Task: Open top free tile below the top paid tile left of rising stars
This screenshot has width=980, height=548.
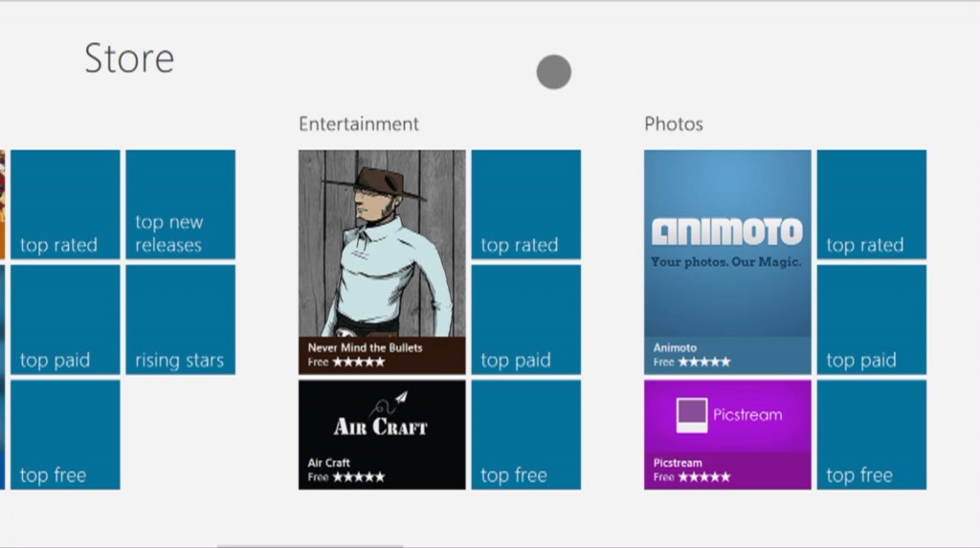Action: tap(65, 435)
